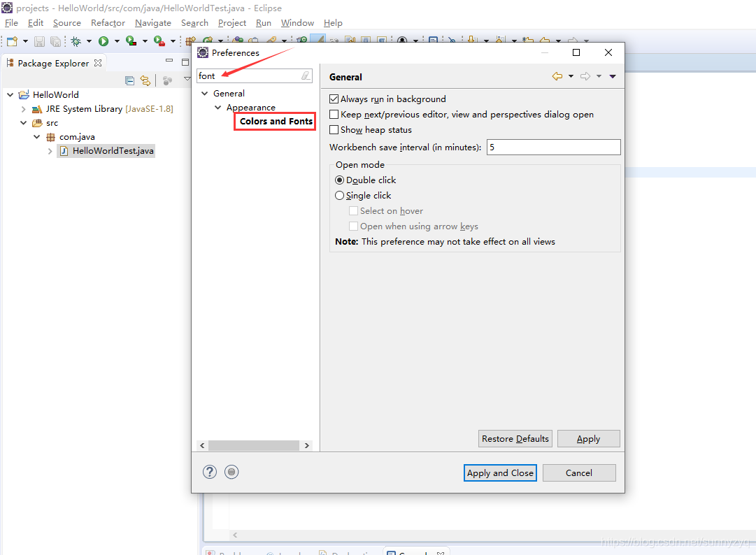Viewport: 756px width, 555px height.
Task: Open the Source menu
Action: [x=67, y=23]
